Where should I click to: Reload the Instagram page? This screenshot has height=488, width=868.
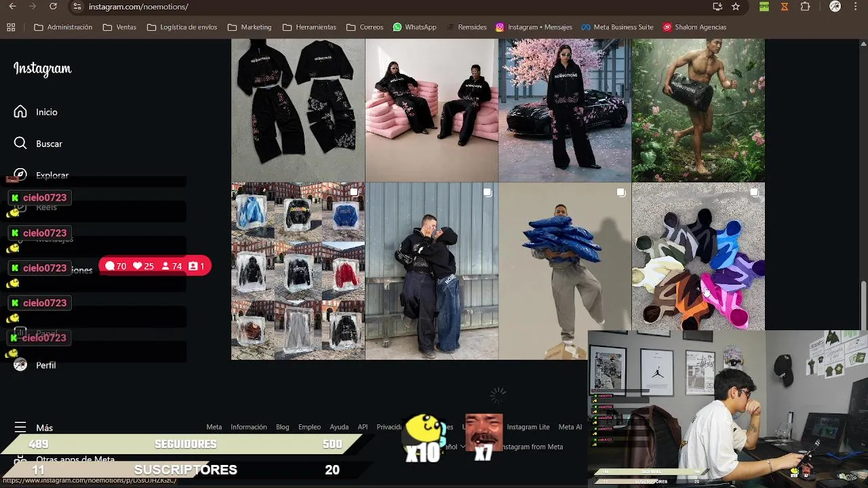pos(53,7)
